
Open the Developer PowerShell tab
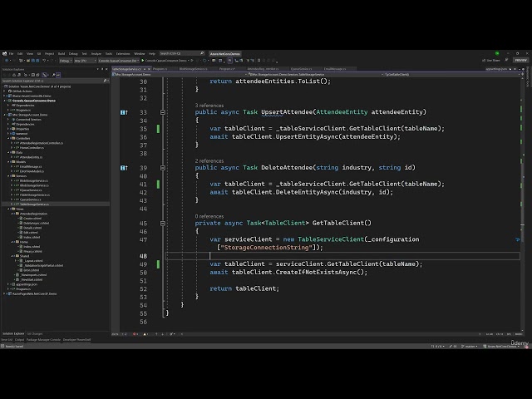click(76, 340)
